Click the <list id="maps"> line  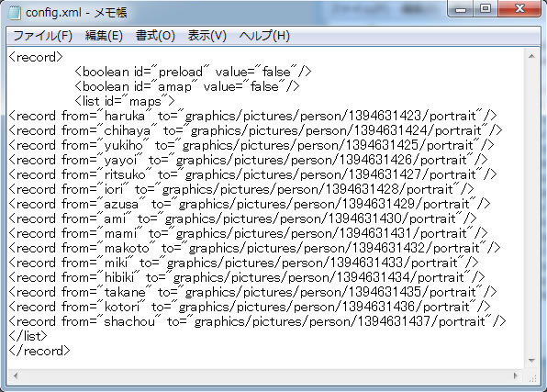125,101
